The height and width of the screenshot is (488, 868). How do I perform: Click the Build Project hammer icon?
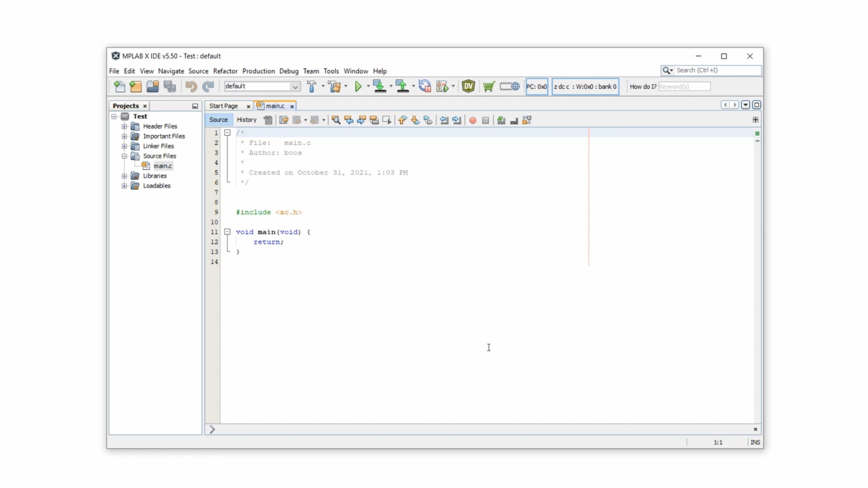click(311, 86)
